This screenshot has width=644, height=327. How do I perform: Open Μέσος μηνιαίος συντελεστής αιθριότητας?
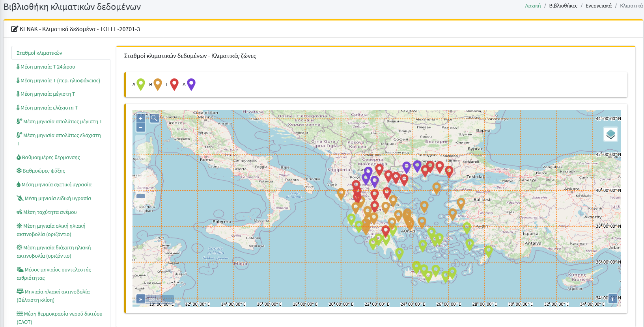(54, 273)
